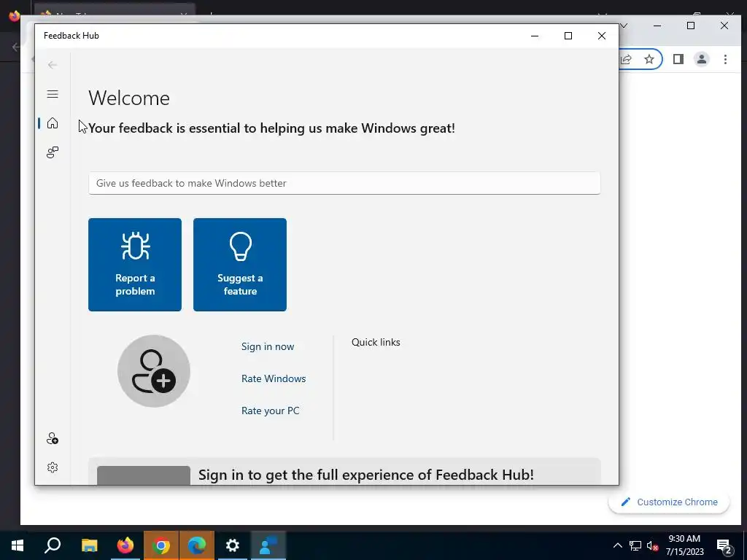The height and width of the screenshot is (560, 747).
Task: Click the Customize Chrome button
Action: (x=669, y=502)
